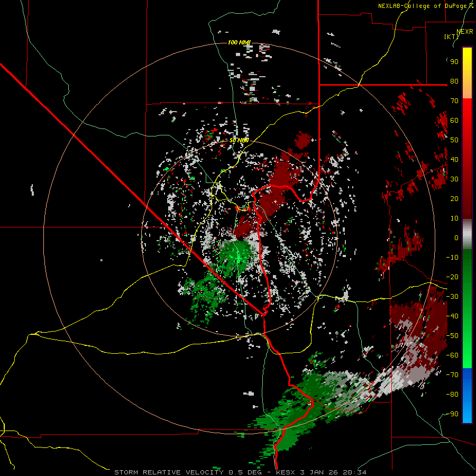Click the -30 value on velocity scale

[x=452, y=297]
